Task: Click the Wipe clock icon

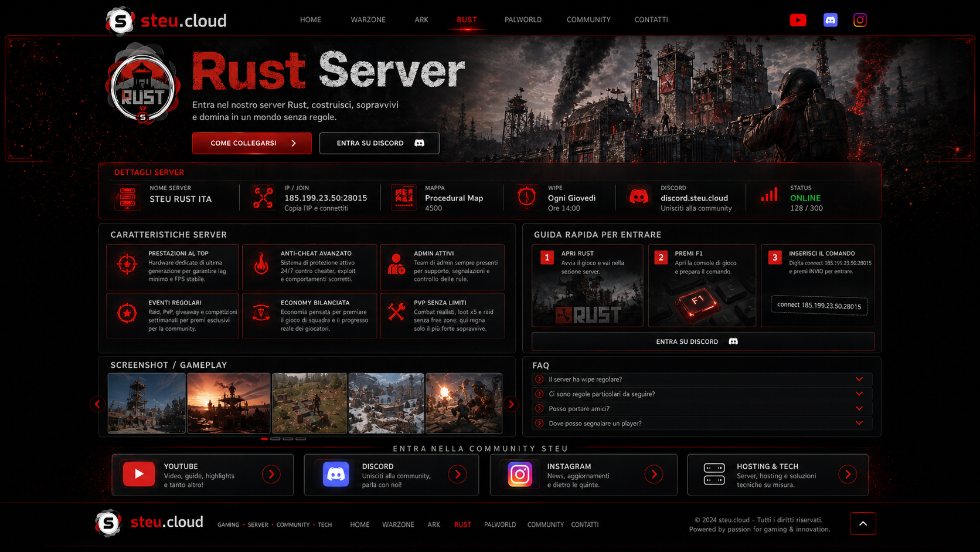Action: (x=526, y=197)
